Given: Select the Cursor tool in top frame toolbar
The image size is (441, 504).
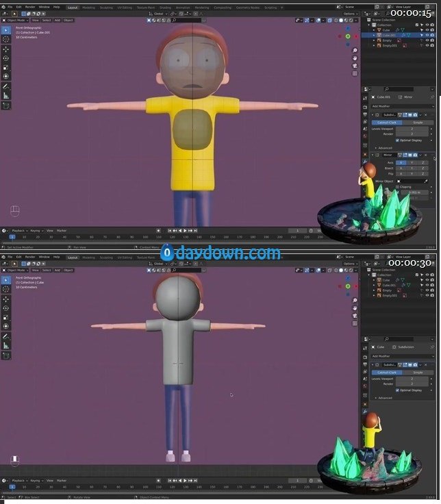Looking at the screenshot, I should tap(5, 39).
